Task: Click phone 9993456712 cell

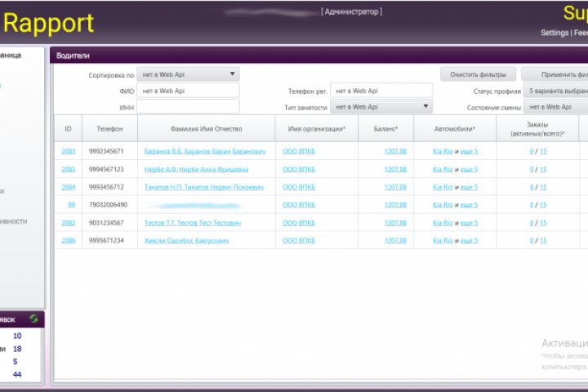Action: tap(106, 187)
